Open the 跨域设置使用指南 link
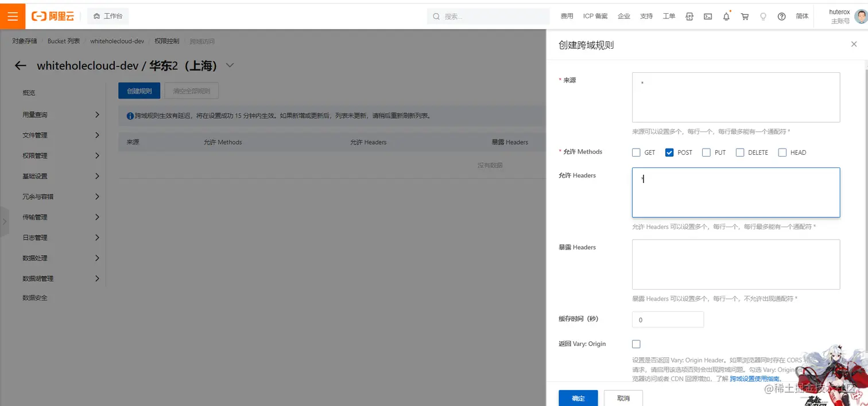Viewport: 868px width, 406px height. click(x=755, y=378)
